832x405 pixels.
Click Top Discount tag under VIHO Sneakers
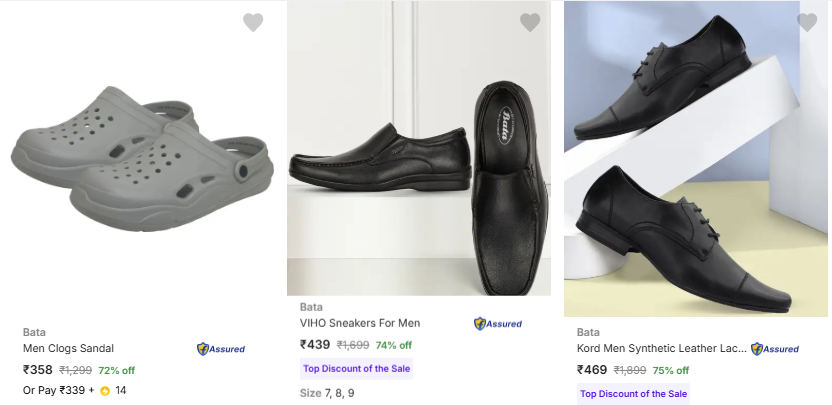(x=356, y=368)
